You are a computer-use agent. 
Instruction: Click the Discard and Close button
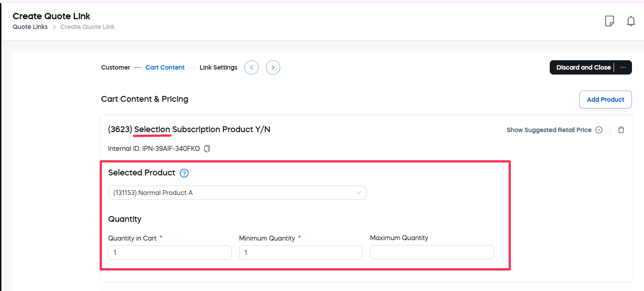coord(583,67)
